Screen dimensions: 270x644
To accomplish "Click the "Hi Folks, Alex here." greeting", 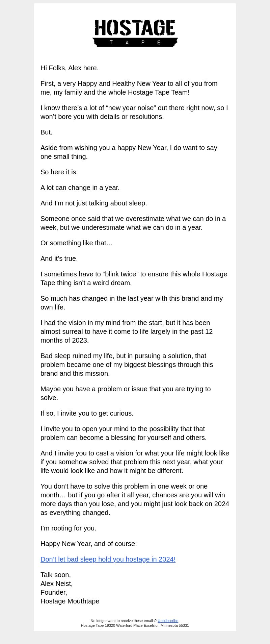I will tap(70, 68).
